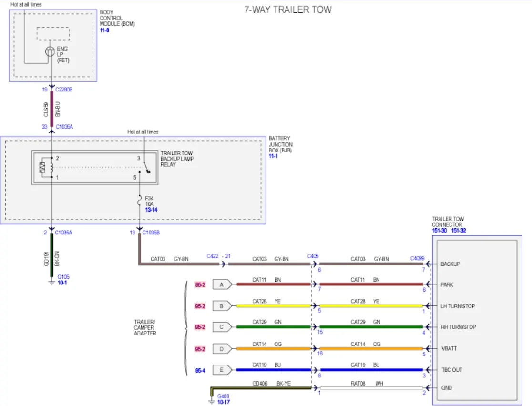Click the adapter terminal E arrow box
This screenshot has width=532, height=406.
point(223,370)
